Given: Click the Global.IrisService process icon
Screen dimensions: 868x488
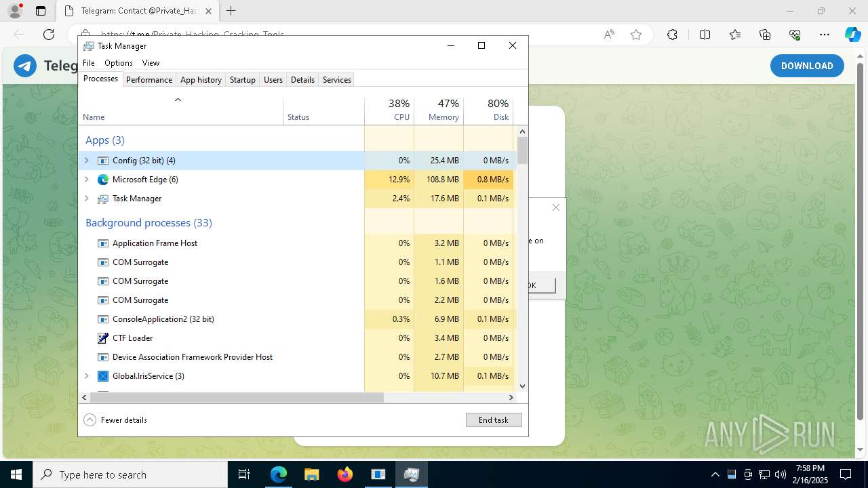Looking at the screenshot, I should coord(103,376).
